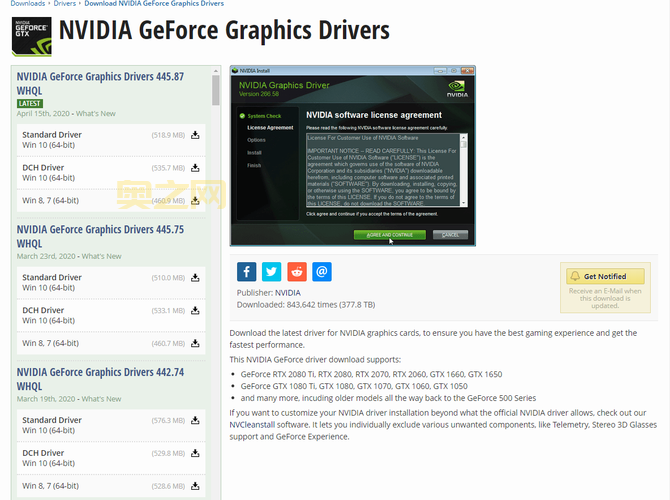Share page on Reddit

297,271
